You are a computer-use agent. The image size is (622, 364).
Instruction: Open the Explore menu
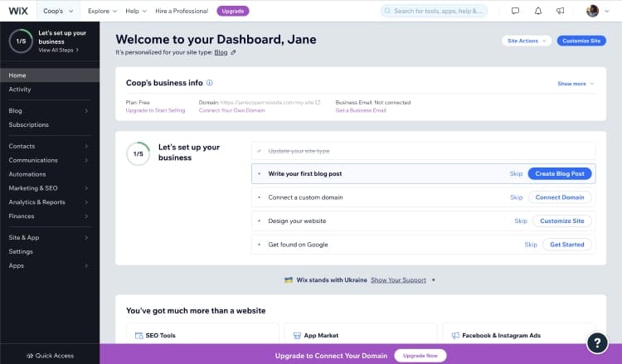(102, 11)
